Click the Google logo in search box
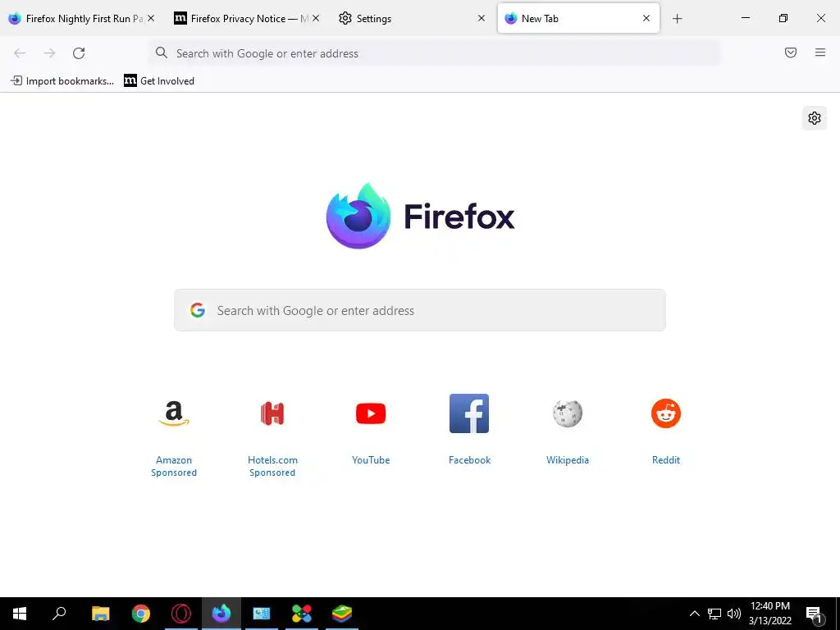 (x=198, y=310)
